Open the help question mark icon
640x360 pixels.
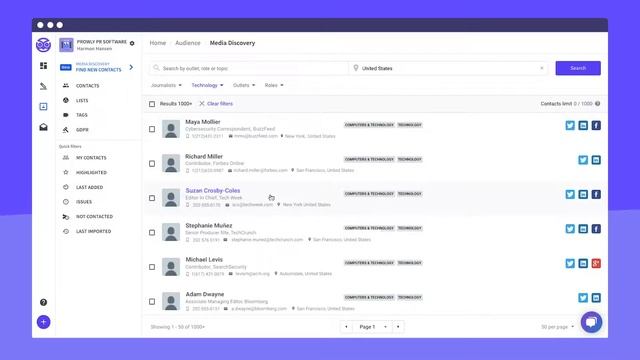pyautogui.click(x=43, y=302)
